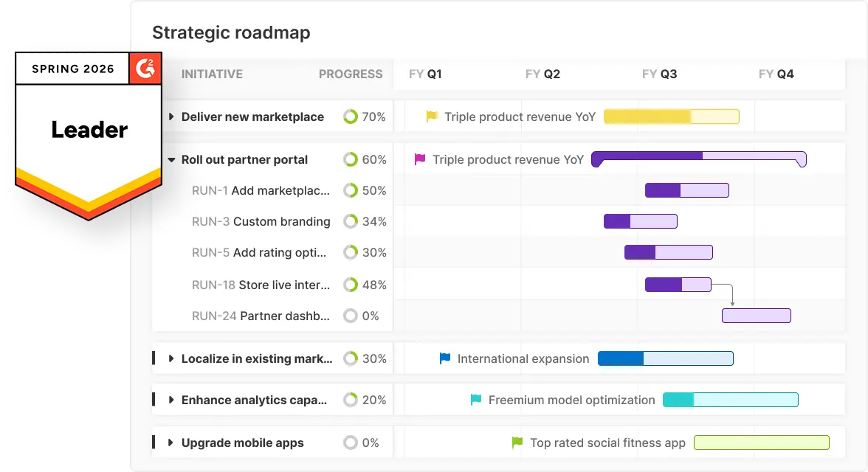The width and height of the screenshot is (868, 472).
Task: Click the magenta flag in partner portal row
Action: (420, 159)
